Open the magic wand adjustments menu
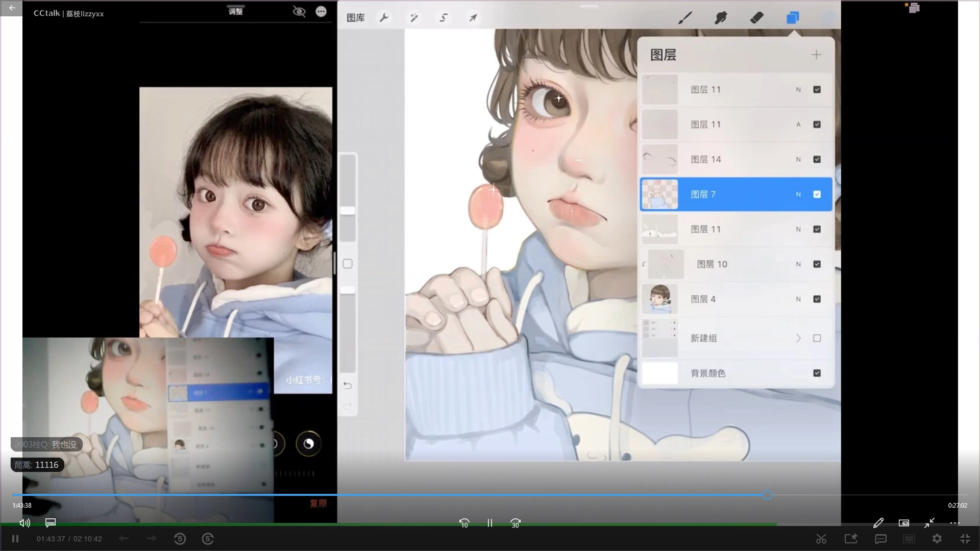Viewport: 980px width, 551px height. pyautogui.click(x=413, y=18)
